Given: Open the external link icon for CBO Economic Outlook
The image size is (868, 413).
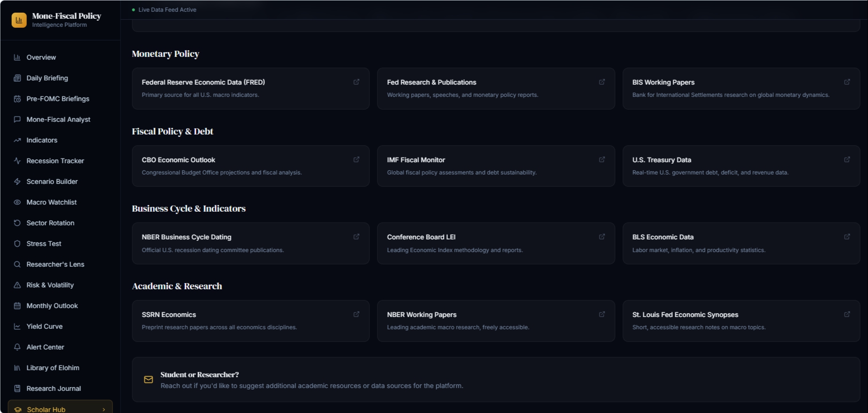Looking at the screenshot, I should 357,159.
